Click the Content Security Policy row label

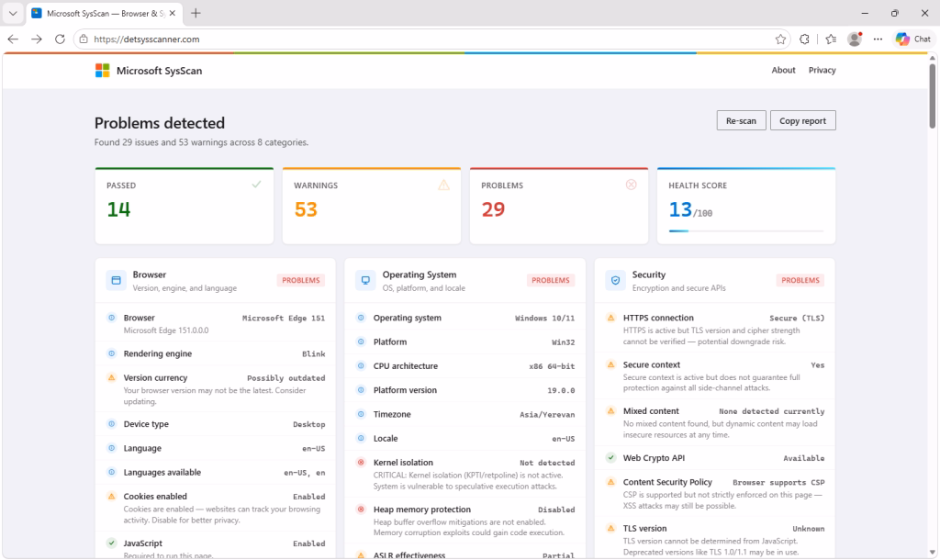coord(667,482)
